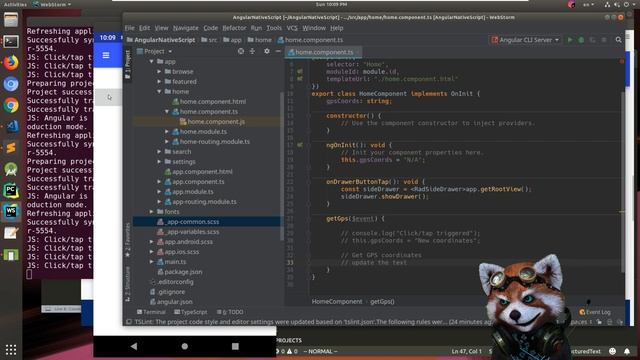
Task: Collapse the home.component.ts node
Action: coord(167,111)
